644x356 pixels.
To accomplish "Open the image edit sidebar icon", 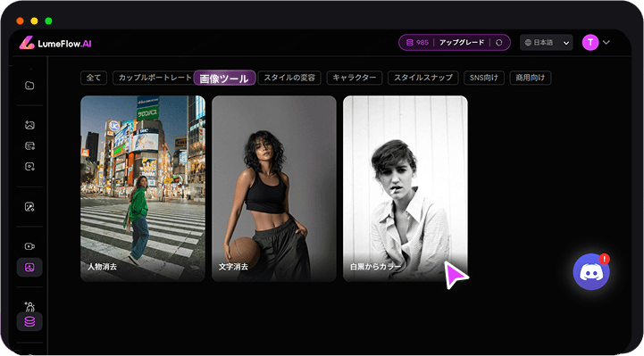I will (29, 207).
